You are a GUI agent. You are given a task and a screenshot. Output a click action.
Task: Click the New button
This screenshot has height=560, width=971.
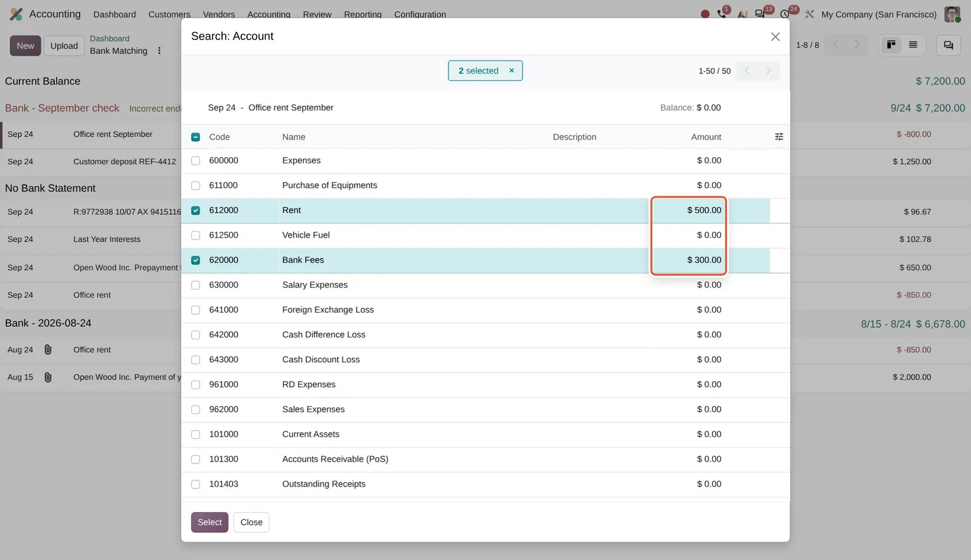pos(25,46)
